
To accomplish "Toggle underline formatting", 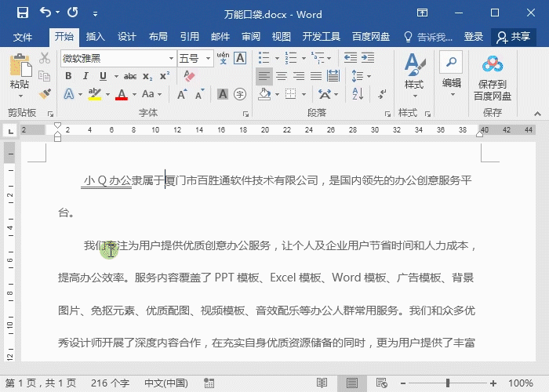I will (103, 76).
